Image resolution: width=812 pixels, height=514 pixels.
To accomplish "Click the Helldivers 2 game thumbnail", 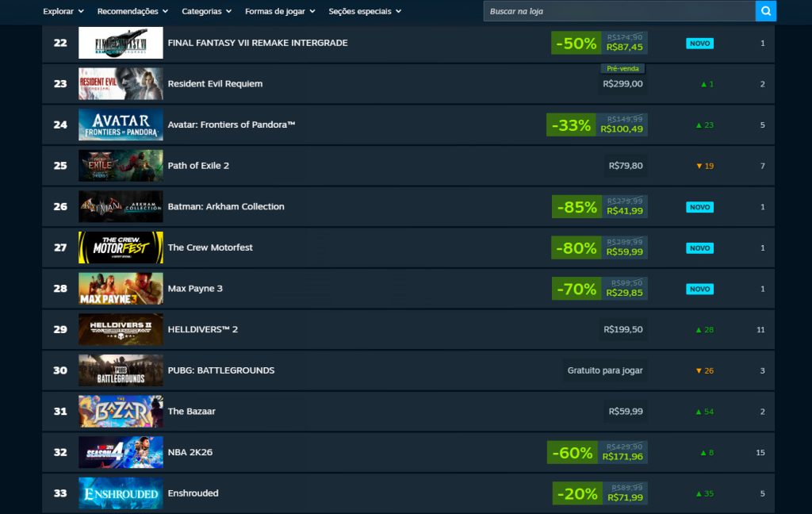I will click(121, 329).
